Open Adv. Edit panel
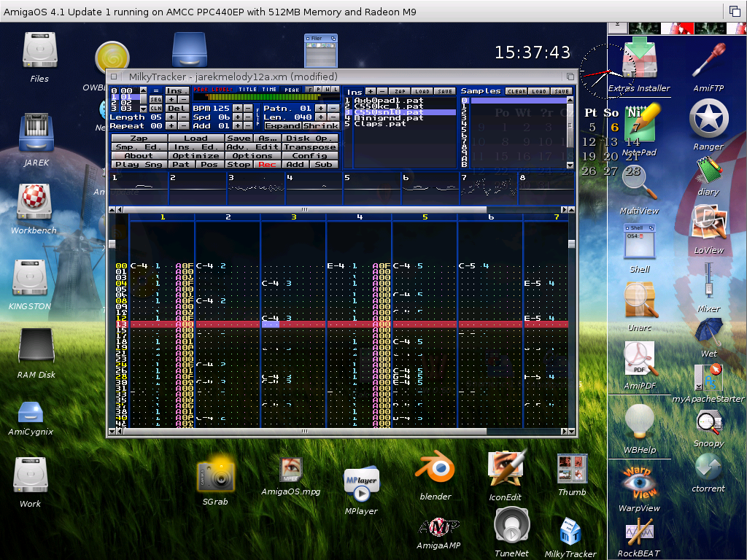747x560 pixels. click(x=253, y=147)
